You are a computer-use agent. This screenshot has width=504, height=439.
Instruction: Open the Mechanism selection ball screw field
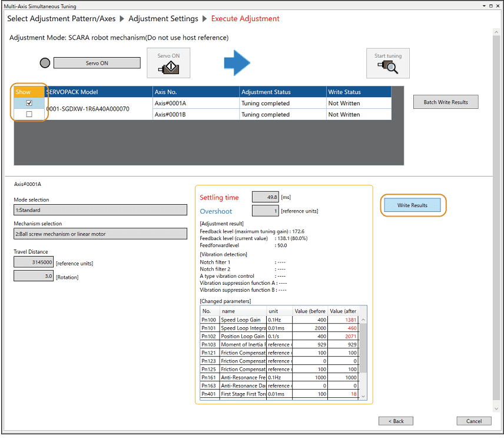100,234
